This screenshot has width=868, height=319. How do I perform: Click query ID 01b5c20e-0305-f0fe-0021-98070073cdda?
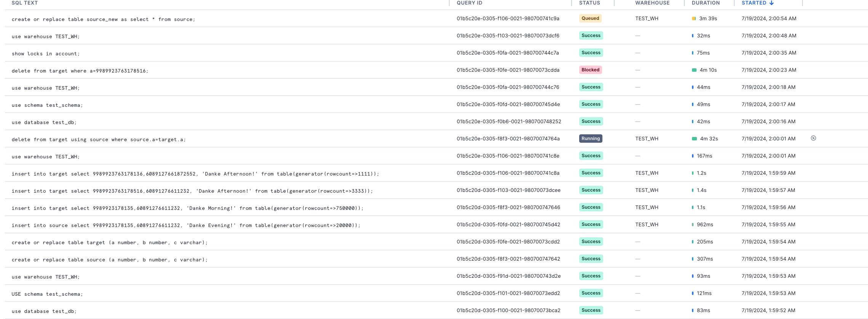(x=508, y=70)
